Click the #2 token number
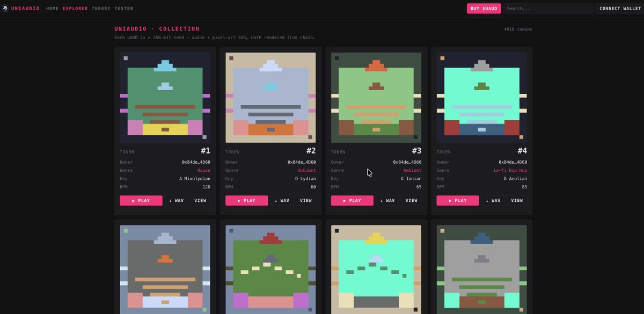 pos(311,151)
